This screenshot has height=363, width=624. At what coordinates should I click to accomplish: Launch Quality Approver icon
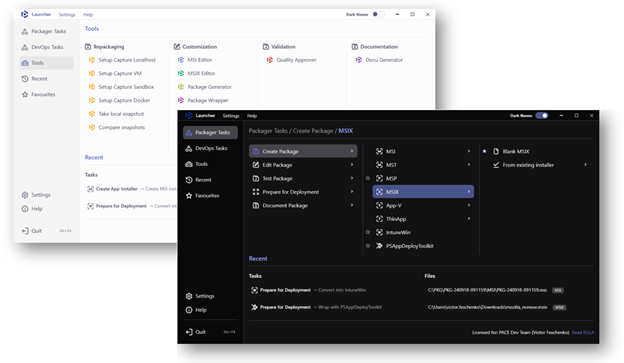pos(270,60)
